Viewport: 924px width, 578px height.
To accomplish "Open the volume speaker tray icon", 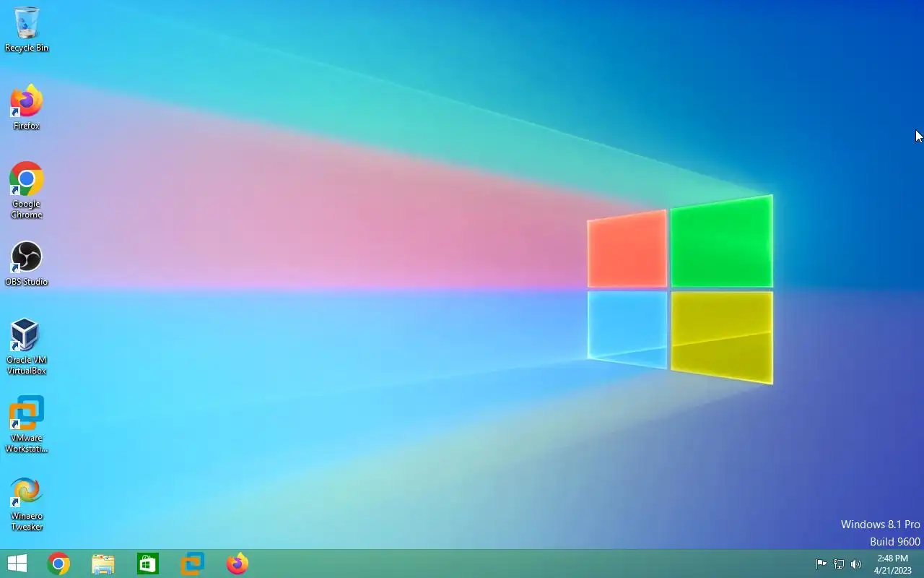I will 856,564.
